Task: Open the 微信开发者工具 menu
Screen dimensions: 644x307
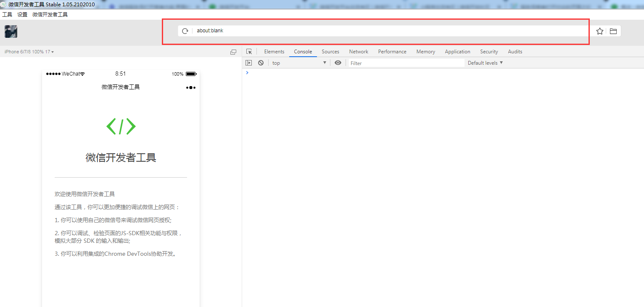Action: click(x=50, y=14)
